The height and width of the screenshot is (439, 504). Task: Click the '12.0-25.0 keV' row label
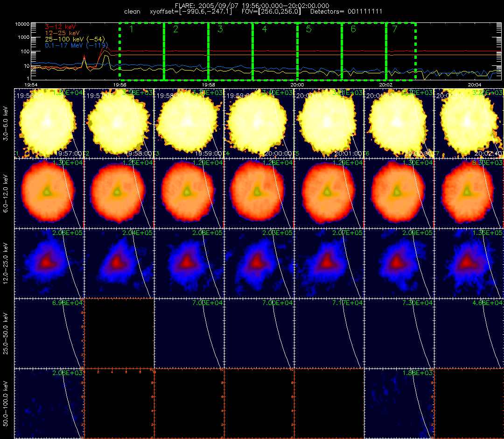coord(6,263)
